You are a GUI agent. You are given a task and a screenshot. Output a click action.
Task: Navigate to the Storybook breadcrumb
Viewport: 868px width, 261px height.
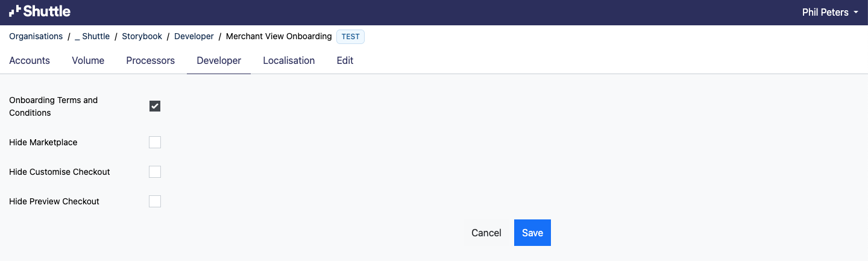click(142, 36)
